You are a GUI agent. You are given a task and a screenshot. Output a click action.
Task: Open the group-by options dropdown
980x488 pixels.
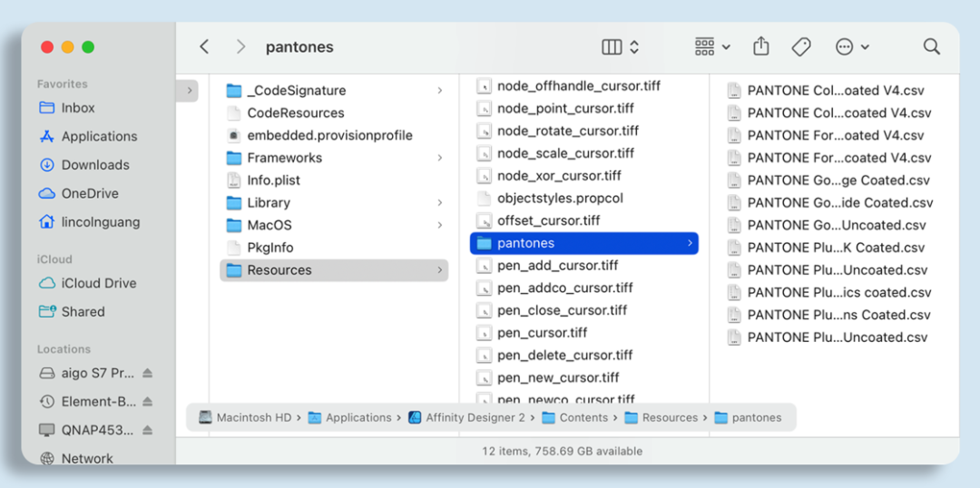point(712,46)
